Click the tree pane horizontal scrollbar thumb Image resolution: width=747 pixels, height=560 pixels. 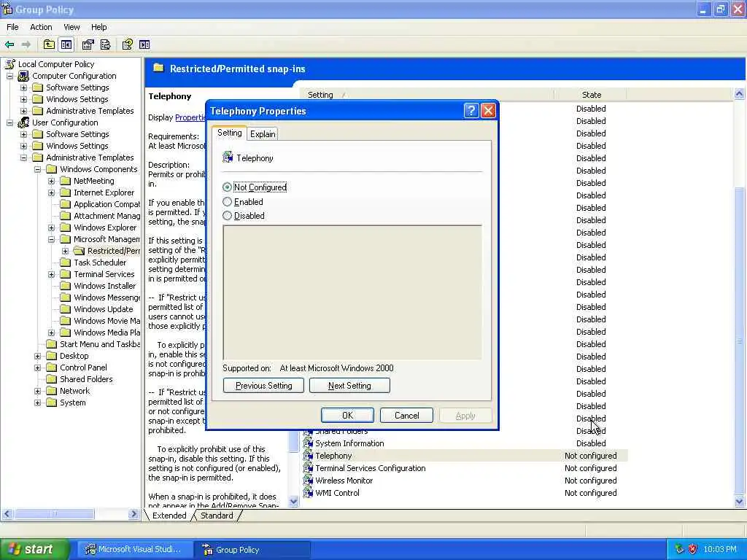(x=54, y=514)
